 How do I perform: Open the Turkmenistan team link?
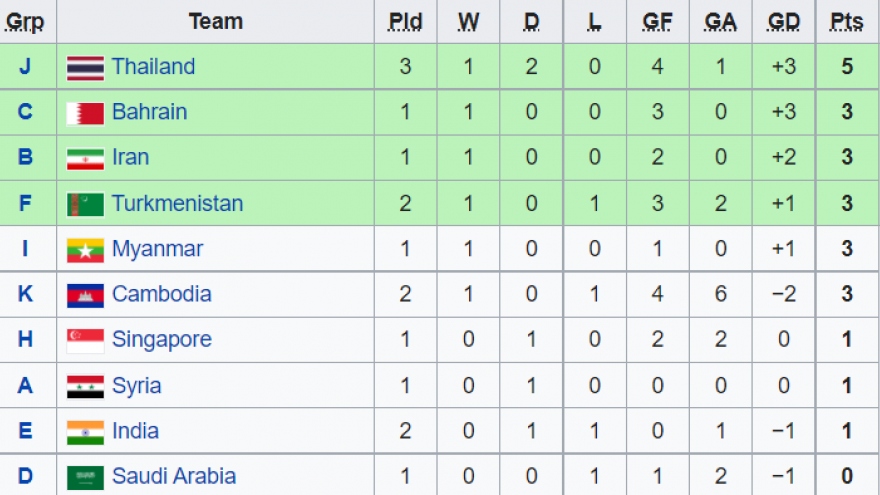pos(177,204)
